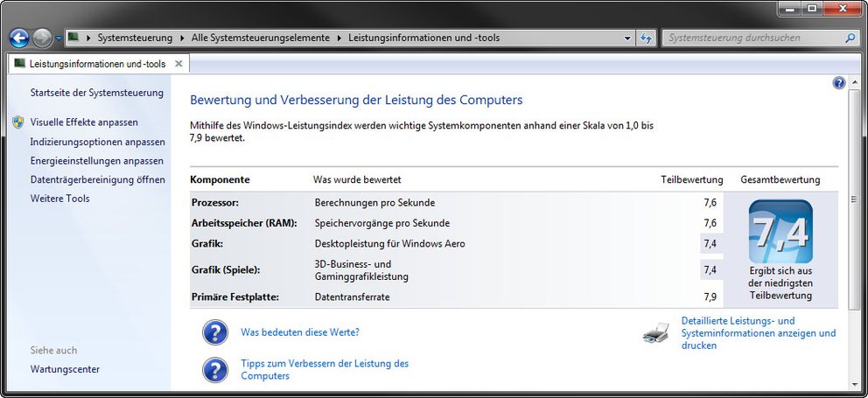
Task: Refresh the page with the refresh icon
Action: coord(646,38)
